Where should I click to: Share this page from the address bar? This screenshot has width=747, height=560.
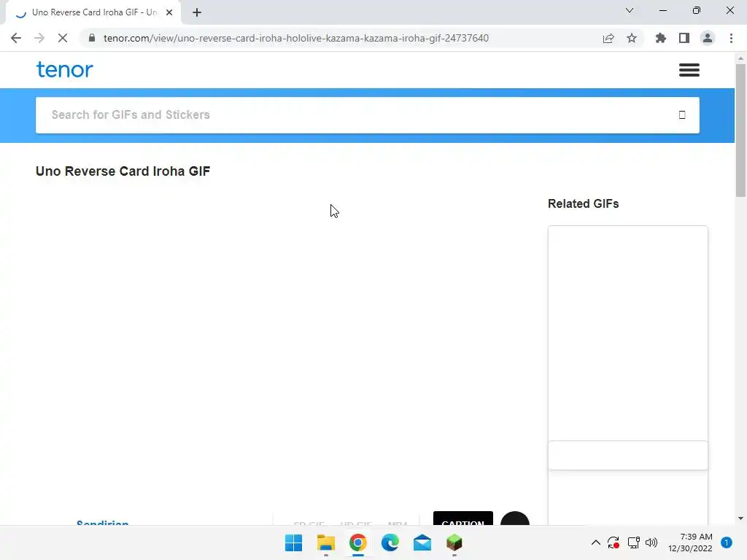pyautogui.click(x=608, y=38)
